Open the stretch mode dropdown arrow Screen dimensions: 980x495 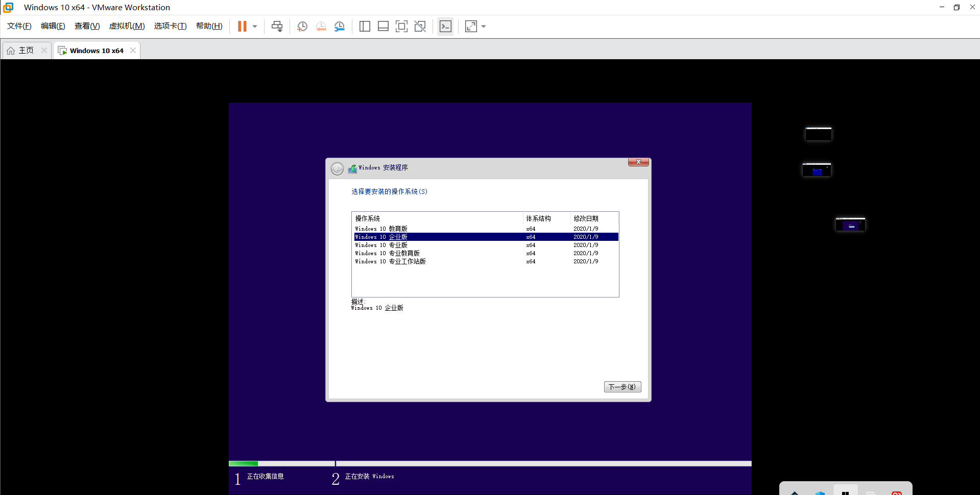(x=484, y=27)
